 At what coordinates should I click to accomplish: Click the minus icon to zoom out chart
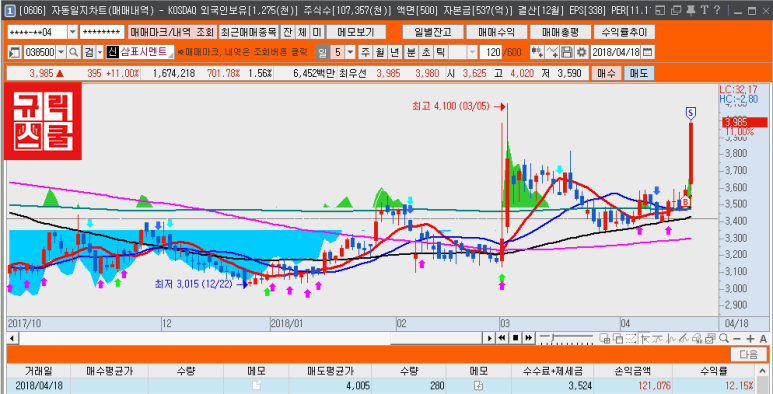[737, 338]
